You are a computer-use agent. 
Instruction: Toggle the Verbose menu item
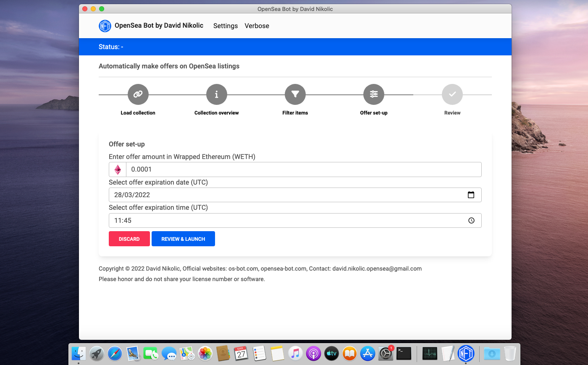click(x=257, y=26)
